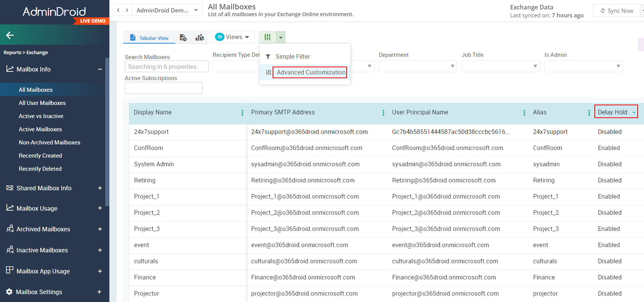Open Recently Deleted mailboxes report
This screenshot has height=302, width=644.
pos(40,169)
